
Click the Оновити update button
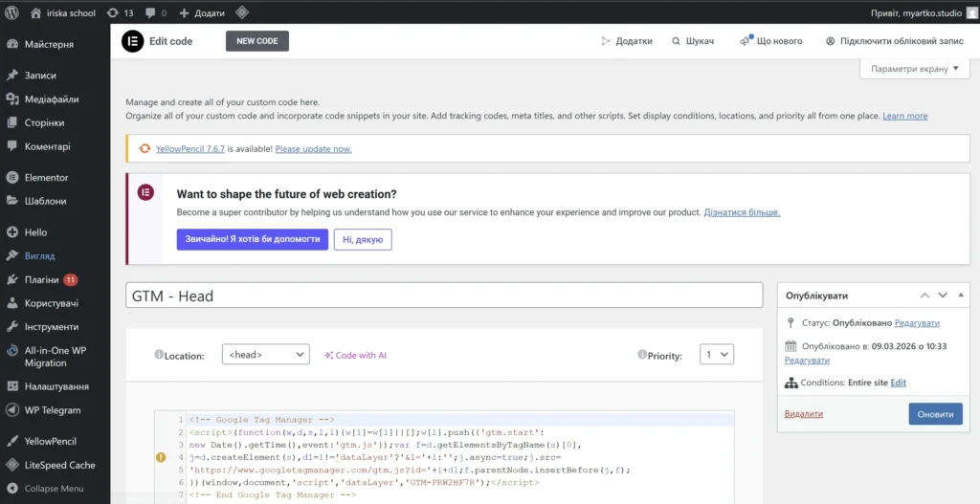(x=935, y=414)
